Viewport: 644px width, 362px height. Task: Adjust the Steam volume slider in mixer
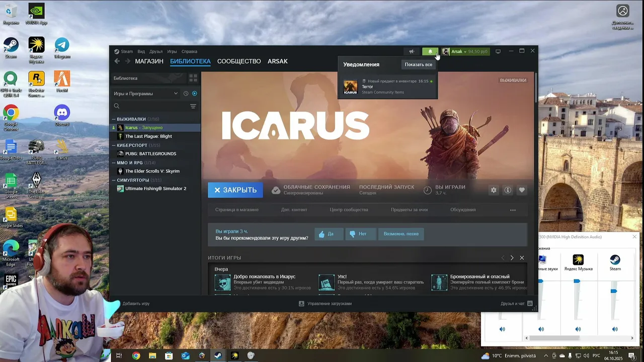pos(614,291)
